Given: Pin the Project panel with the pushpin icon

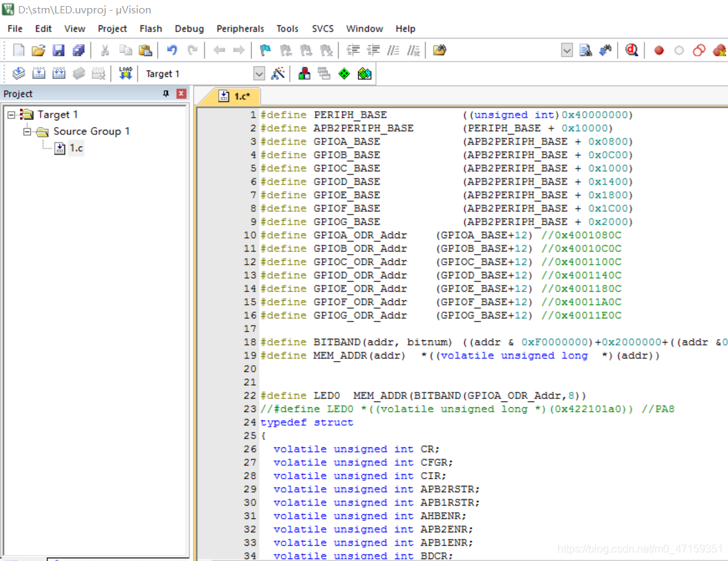Looking at the screenshot, I should tap(166, 94).
